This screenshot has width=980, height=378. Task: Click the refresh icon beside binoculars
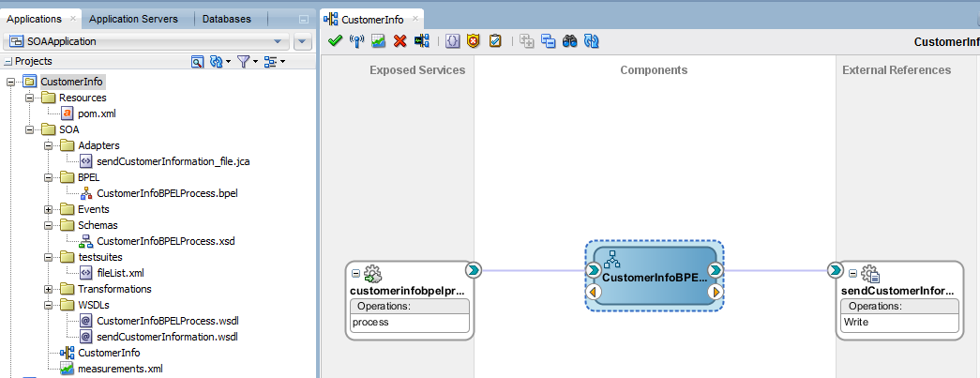591,41
